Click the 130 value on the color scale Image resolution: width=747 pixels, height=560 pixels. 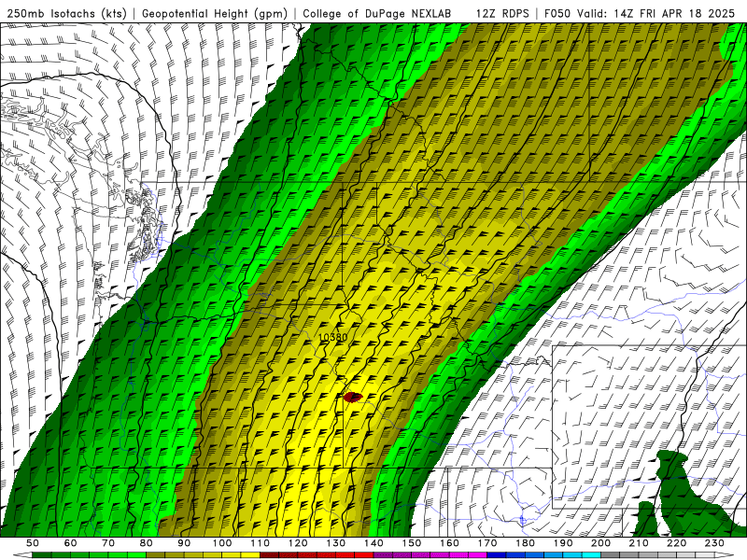point(335,543)
